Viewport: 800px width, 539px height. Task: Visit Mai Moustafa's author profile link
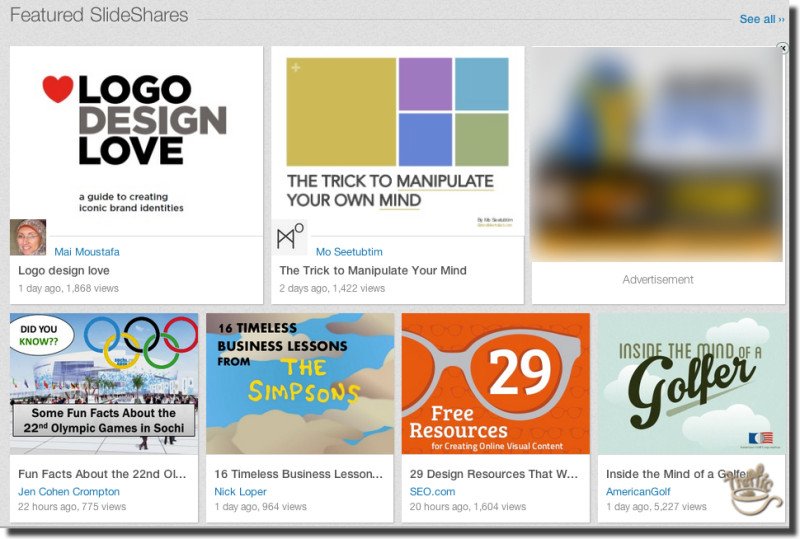(x=87, y=252)
